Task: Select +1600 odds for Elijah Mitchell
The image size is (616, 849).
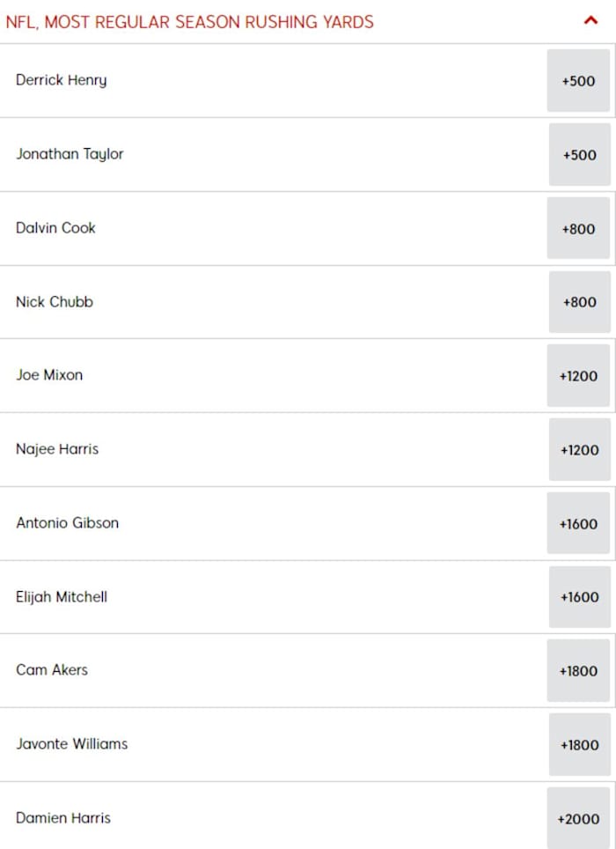Action: pos(579,596)
